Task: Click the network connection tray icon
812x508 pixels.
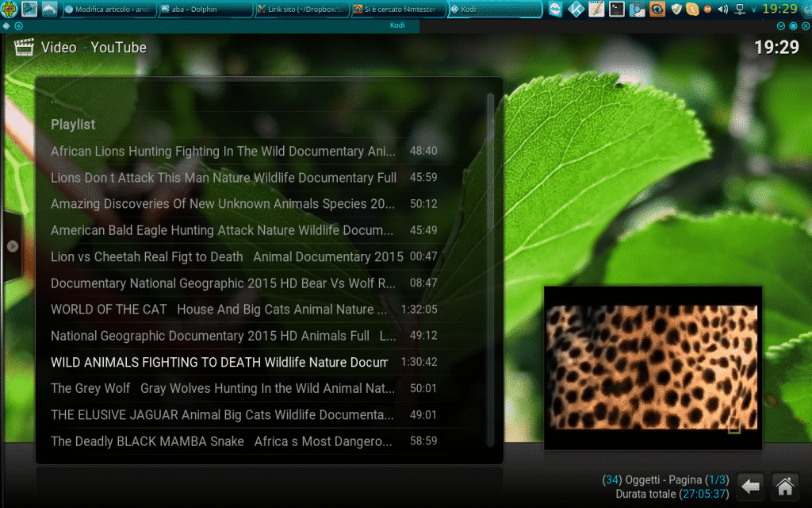Action: pos(740,9)
